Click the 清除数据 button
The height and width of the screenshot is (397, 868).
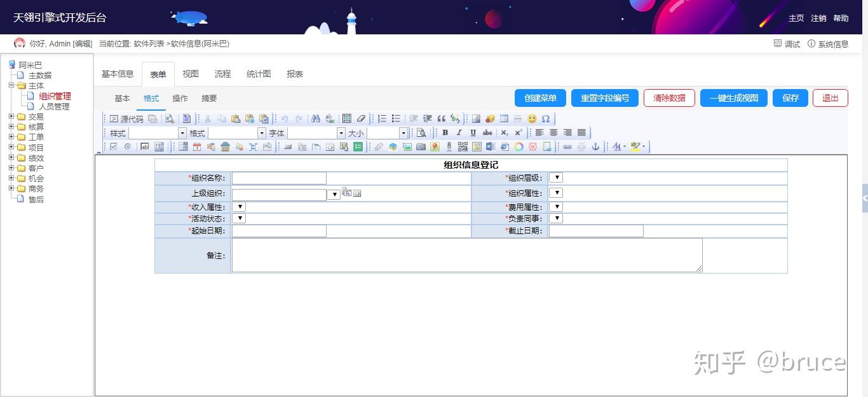[x=669, y=98]
